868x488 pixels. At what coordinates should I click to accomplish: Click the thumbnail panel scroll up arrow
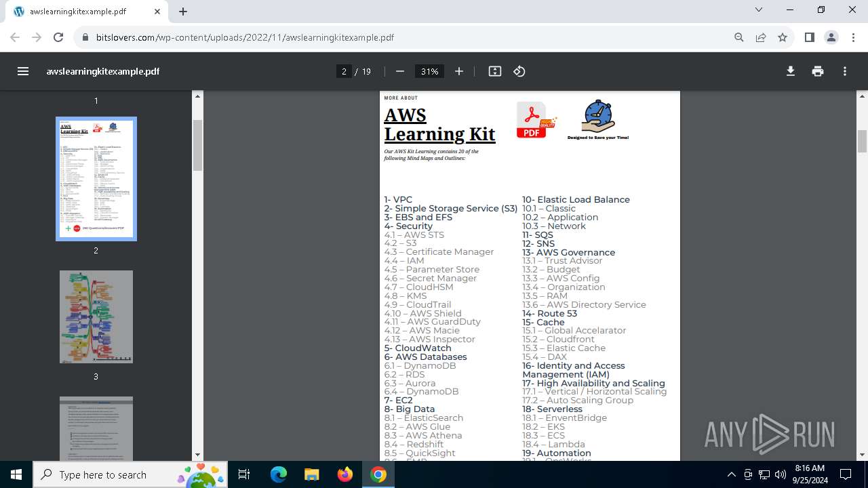197,96
